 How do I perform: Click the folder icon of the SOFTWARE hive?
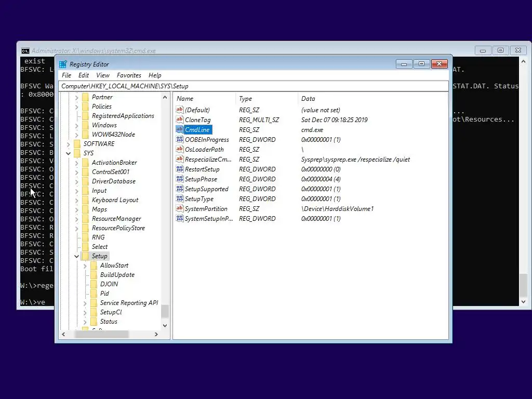(77, 144)
